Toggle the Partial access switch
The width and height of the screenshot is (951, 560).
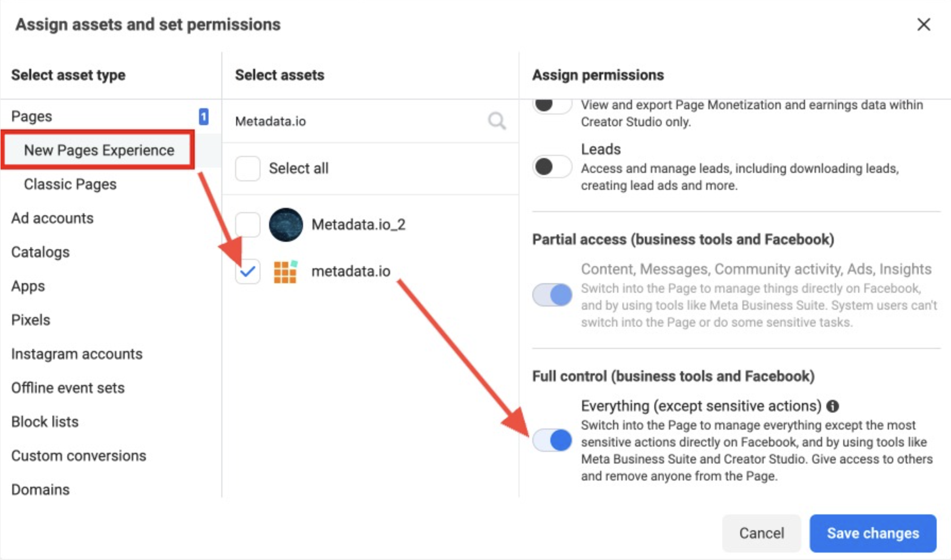click(552, 295)
